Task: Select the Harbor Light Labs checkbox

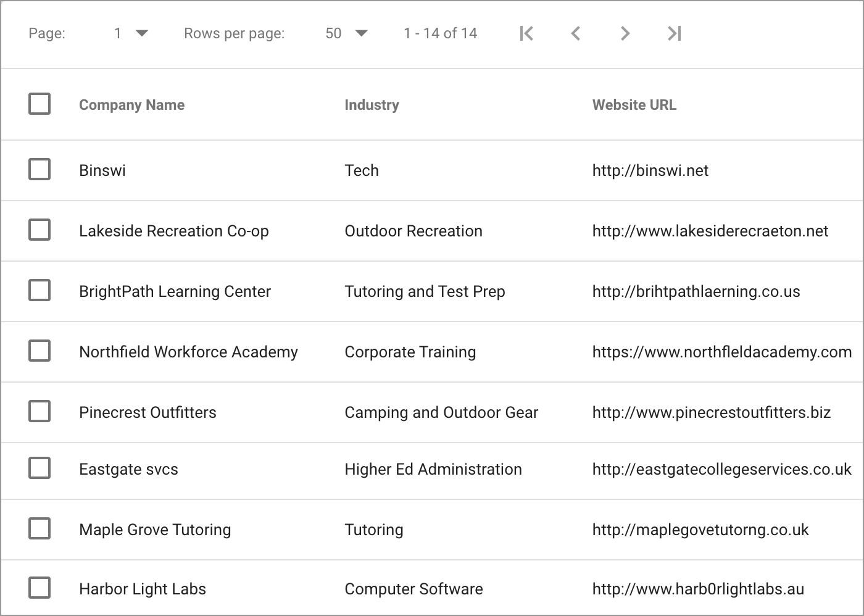Action: [x=39, y=588]
